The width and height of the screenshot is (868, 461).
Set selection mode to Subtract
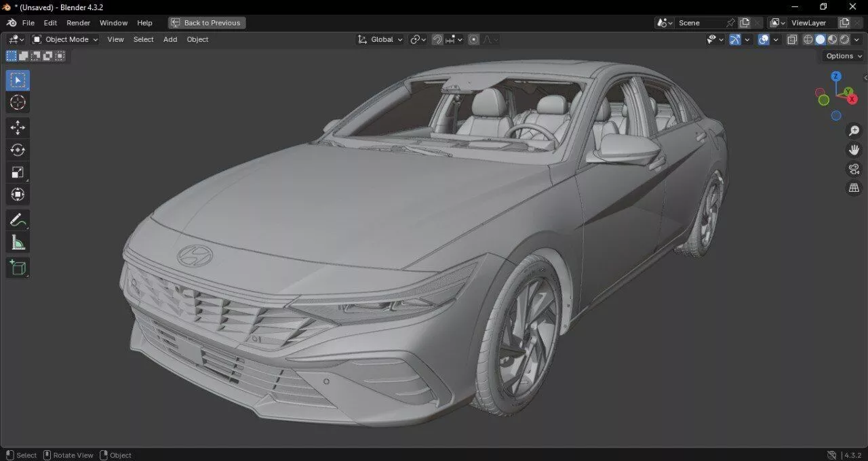click(x=36, y=56)
